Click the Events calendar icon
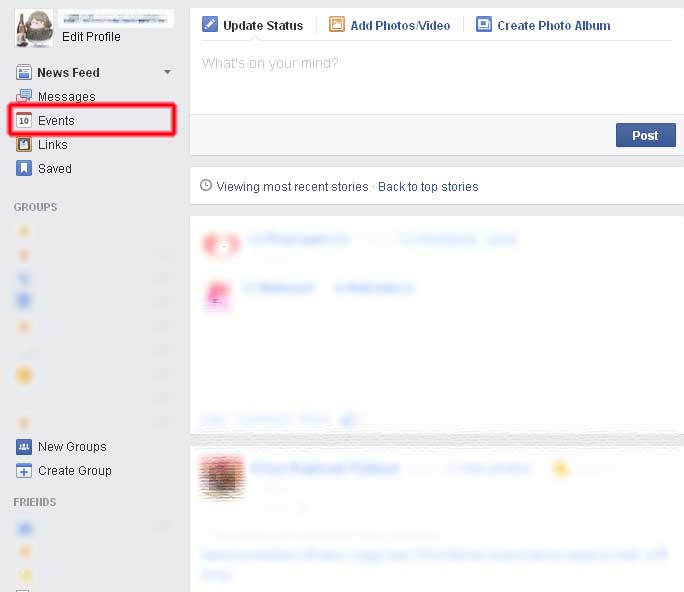 (x=24, y=120)
